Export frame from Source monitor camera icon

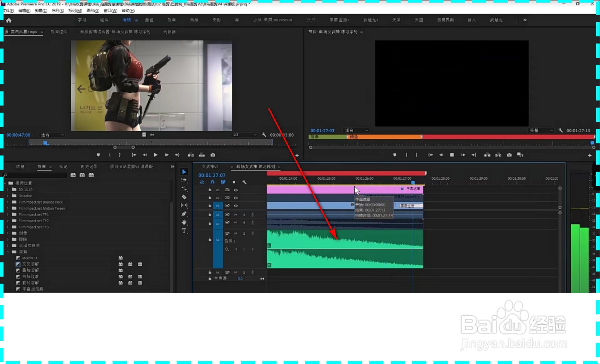[x=213, y=155]
